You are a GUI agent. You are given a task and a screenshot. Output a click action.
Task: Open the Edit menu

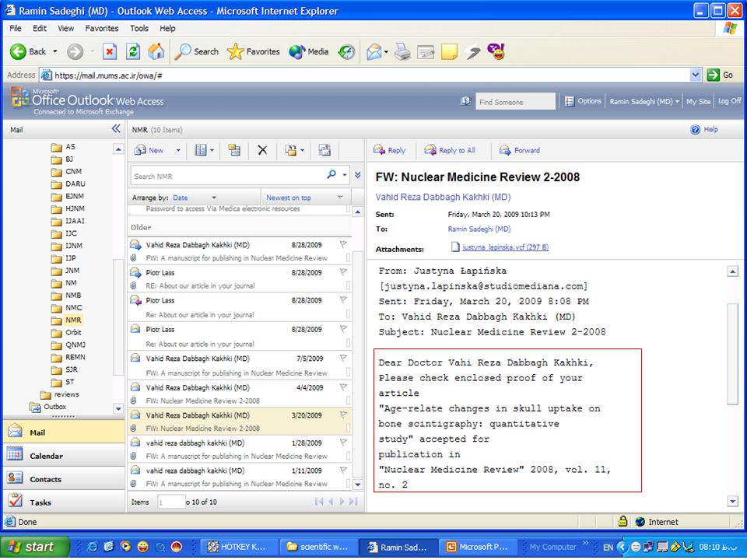(x=40, y=28)
